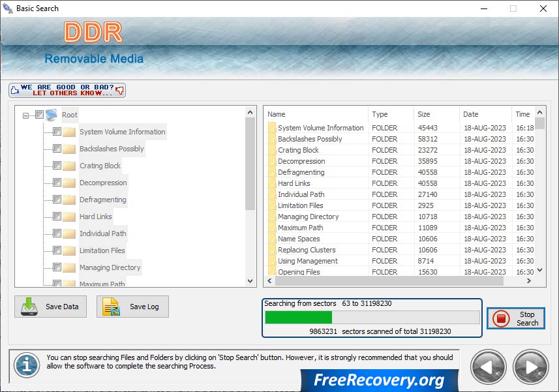The width and height of the screenshot is (559, 392).
Task: Toggle Crating Block checkbox
Action: pos(57,166)
